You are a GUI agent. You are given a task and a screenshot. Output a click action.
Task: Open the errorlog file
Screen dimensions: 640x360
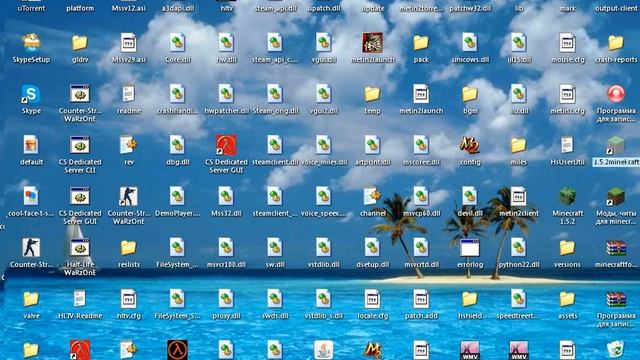coord(470,248)
